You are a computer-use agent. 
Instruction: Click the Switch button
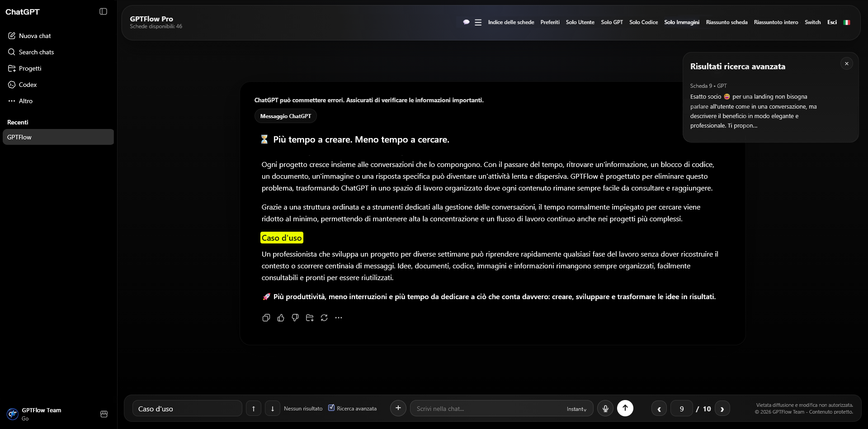pyautogui.click(x=812, y=22)
